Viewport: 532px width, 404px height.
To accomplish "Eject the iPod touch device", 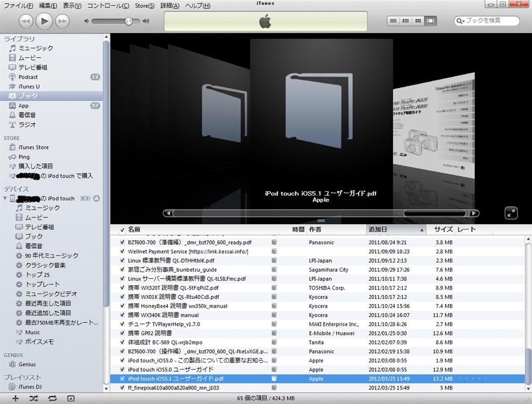I will pos(97,199).
